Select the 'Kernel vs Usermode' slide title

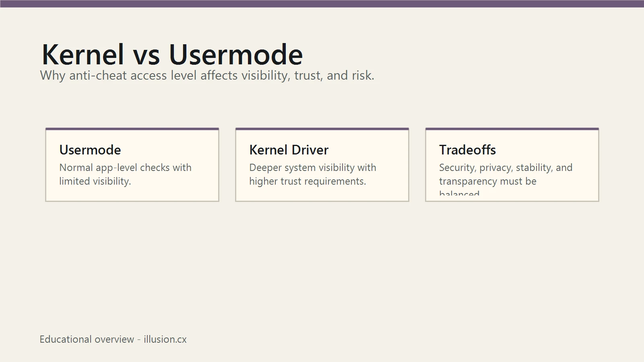click(x=172, y=54)
